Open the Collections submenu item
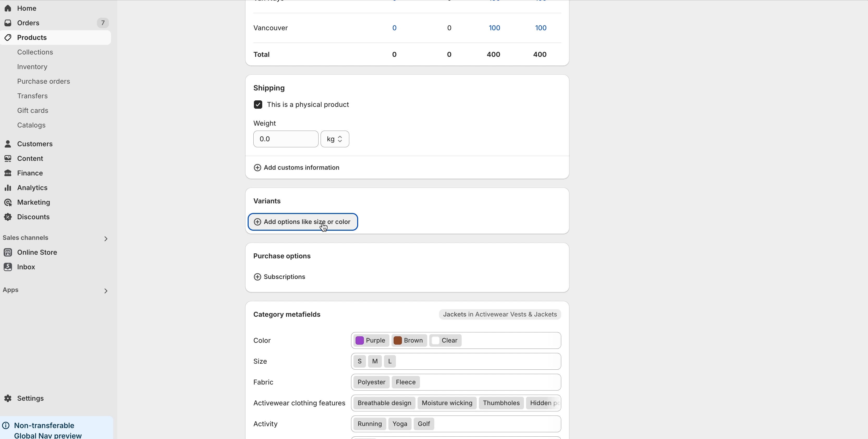This screenshot has width=868, height=439. pos(35,52)
